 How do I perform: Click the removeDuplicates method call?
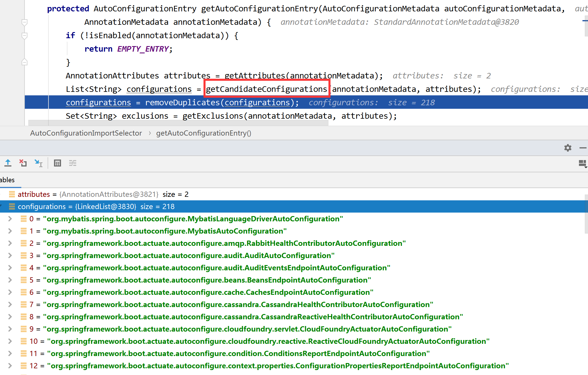click(182, 103)
